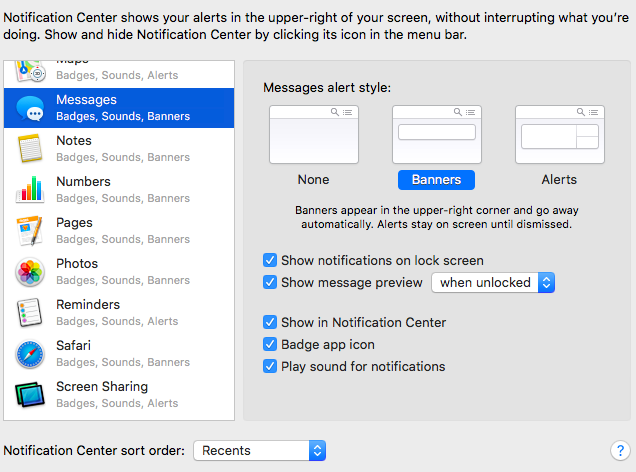Click the Reminders checklist icon

[30, 313]
